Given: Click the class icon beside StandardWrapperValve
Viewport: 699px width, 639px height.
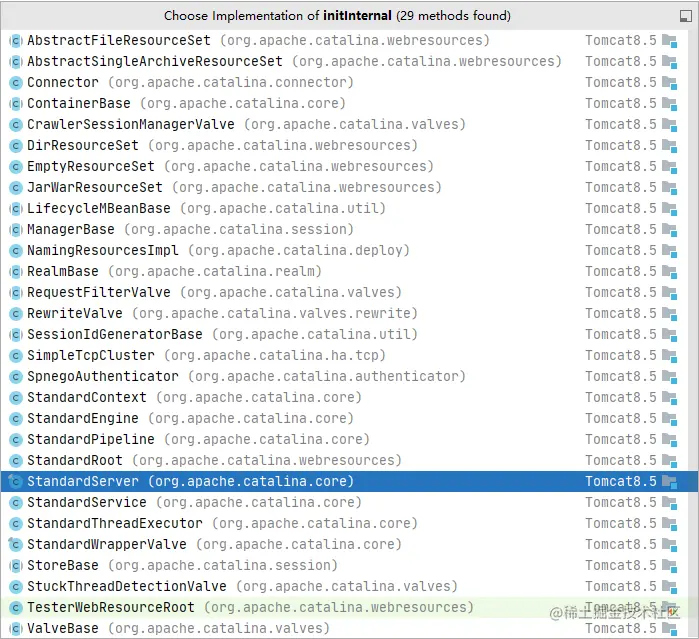Looking at the screenshot, I should (16, 545).
